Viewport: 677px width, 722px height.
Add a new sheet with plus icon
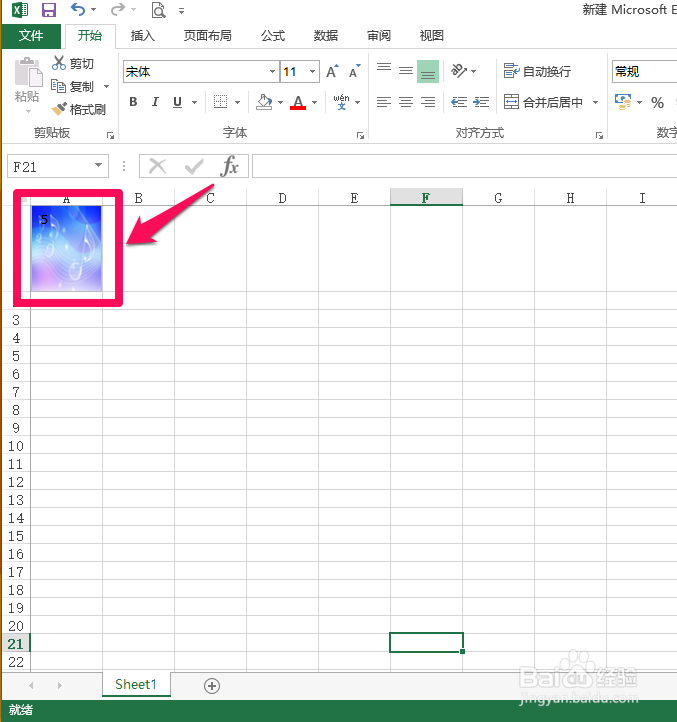pyautogui.click(x=212, y=686)
